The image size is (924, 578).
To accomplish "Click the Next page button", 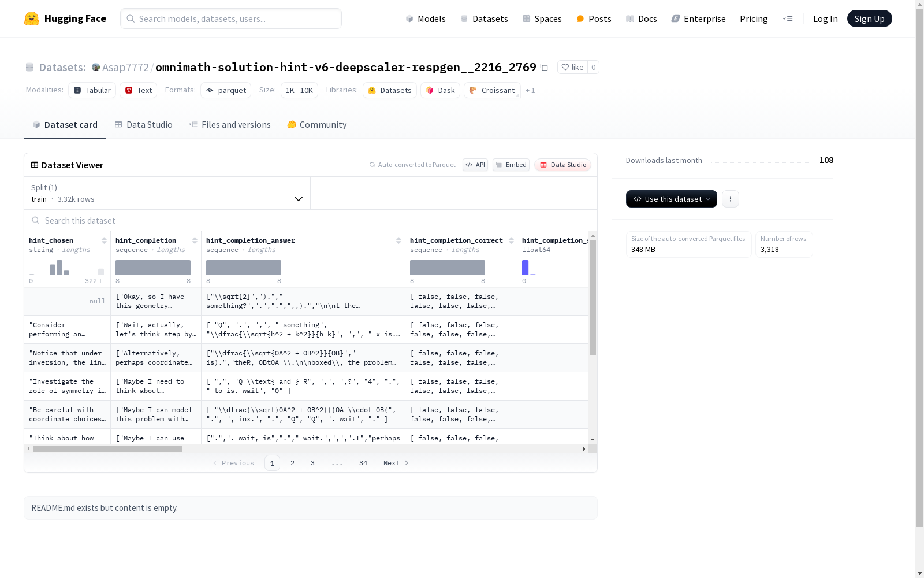I will 396,463.
